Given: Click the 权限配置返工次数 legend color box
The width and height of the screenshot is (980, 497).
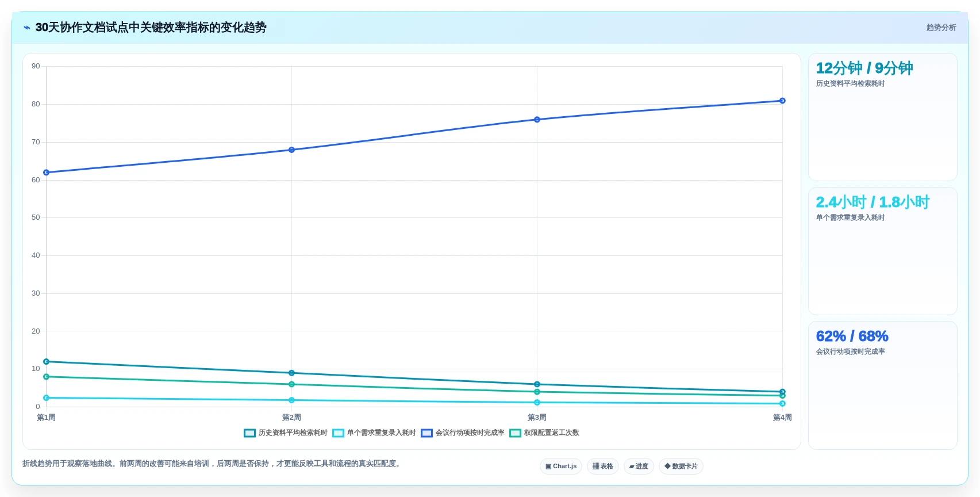Looking at the screenshot, I should tap(515, 433).
